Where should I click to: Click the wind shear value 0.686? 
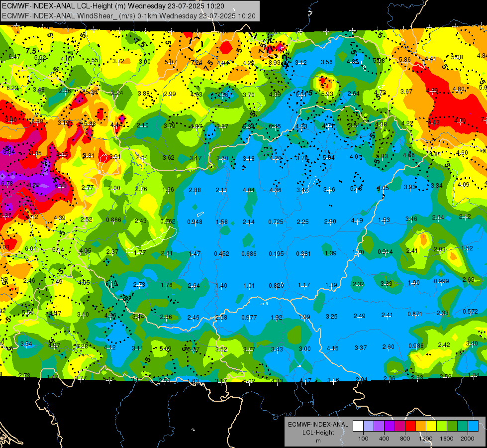tap(249, 254)
